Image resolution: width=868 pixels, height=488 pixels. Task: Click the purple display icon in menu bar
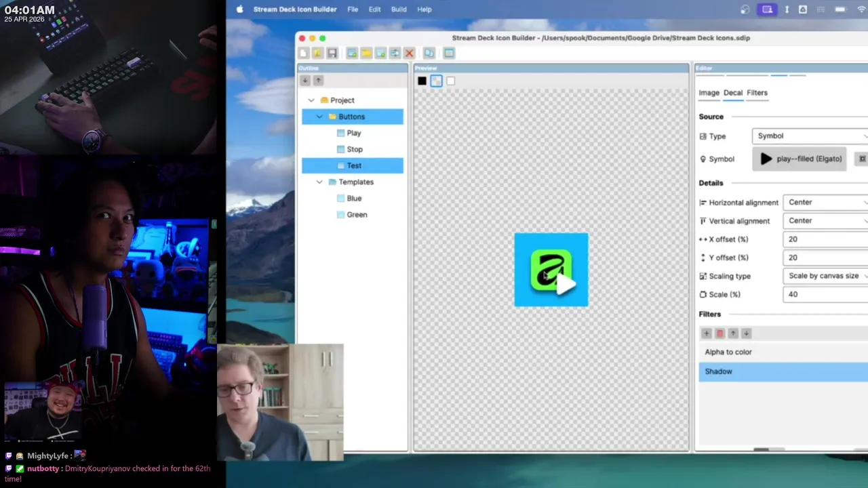[767, 9]
